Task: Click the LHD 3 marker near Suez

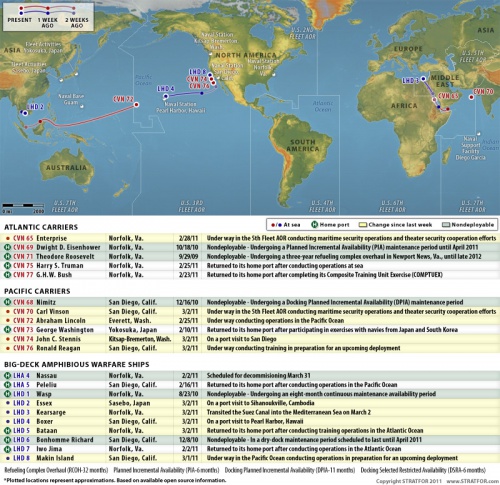Action: [x=423, y=79]
